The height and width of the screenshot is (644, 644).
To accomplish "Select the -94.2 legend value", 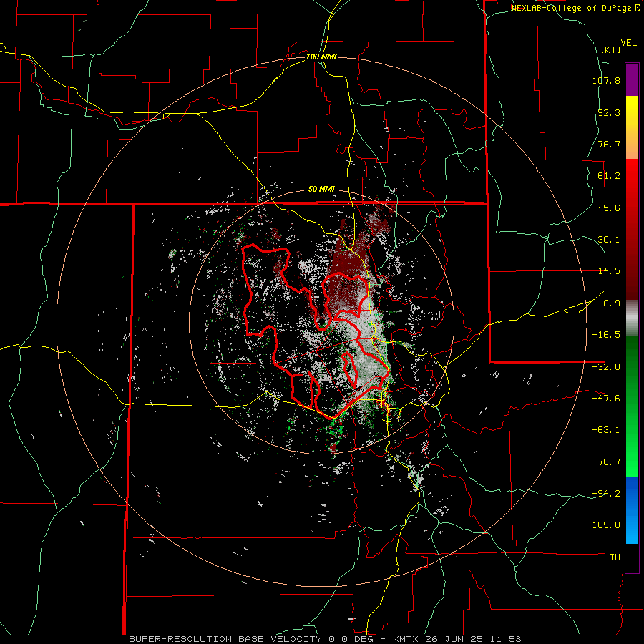I will (606, 494).
